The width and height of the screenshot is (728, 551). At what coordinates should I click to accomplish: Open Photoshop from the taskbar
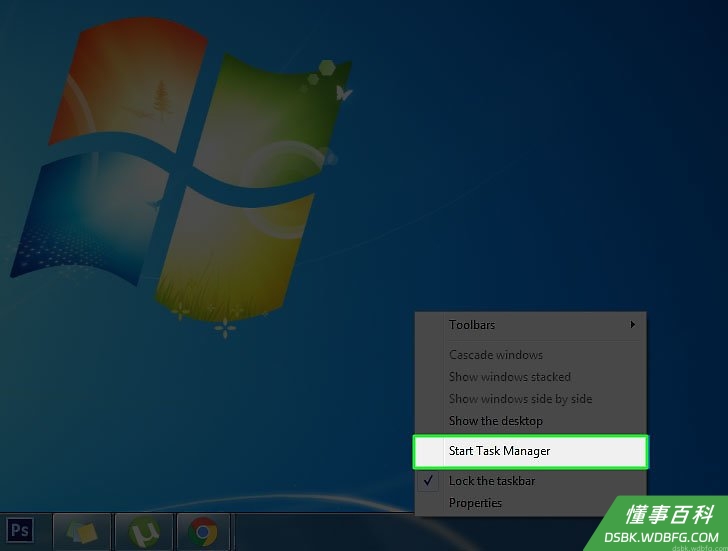(20, 530)
